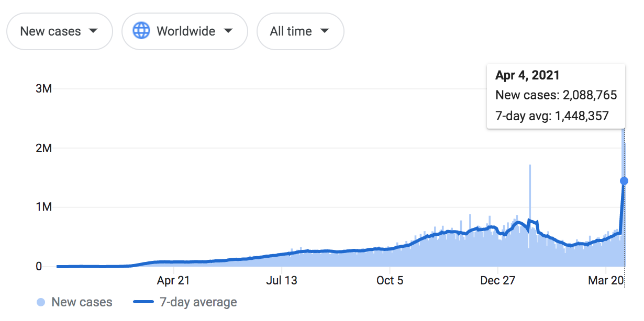This screenshot has width=644, height=321.
Task: Expand the Worldwide region dropdown arrow
Action: pyautogui.click(x=228, y=31)
